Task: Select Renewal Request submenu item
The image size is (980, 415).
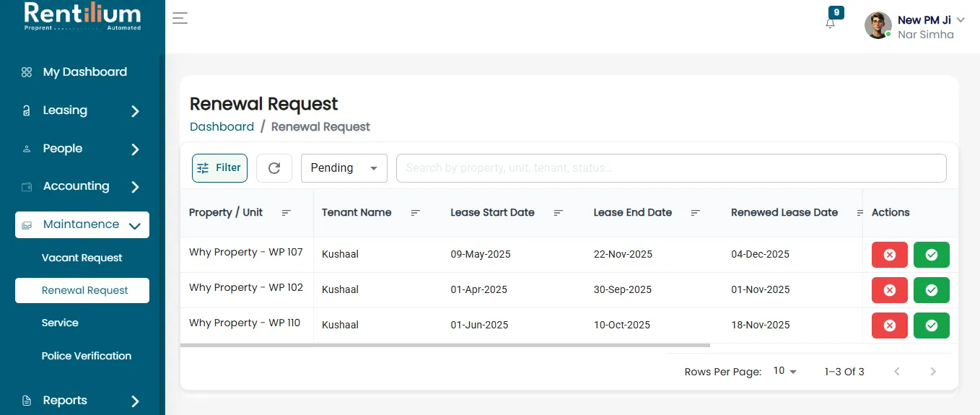Action: tap(82, 290)
